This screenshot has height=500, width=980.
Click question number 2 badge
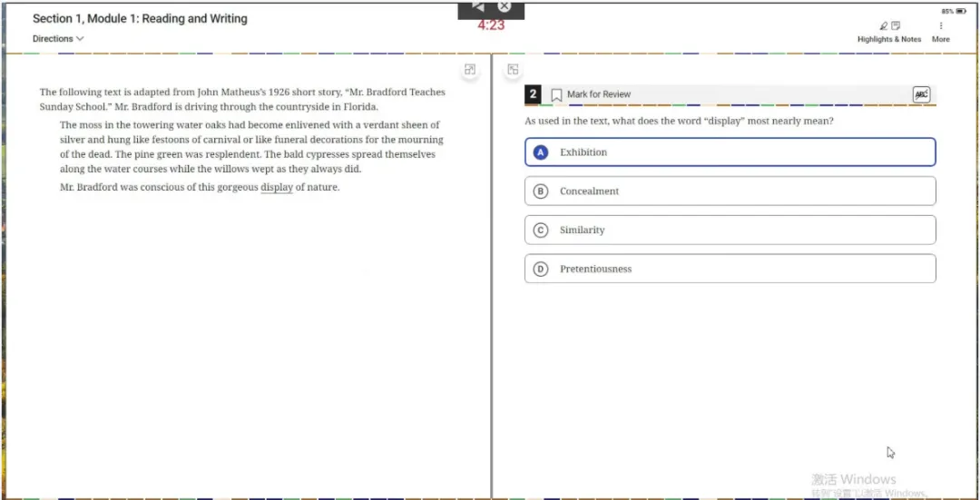533,94
